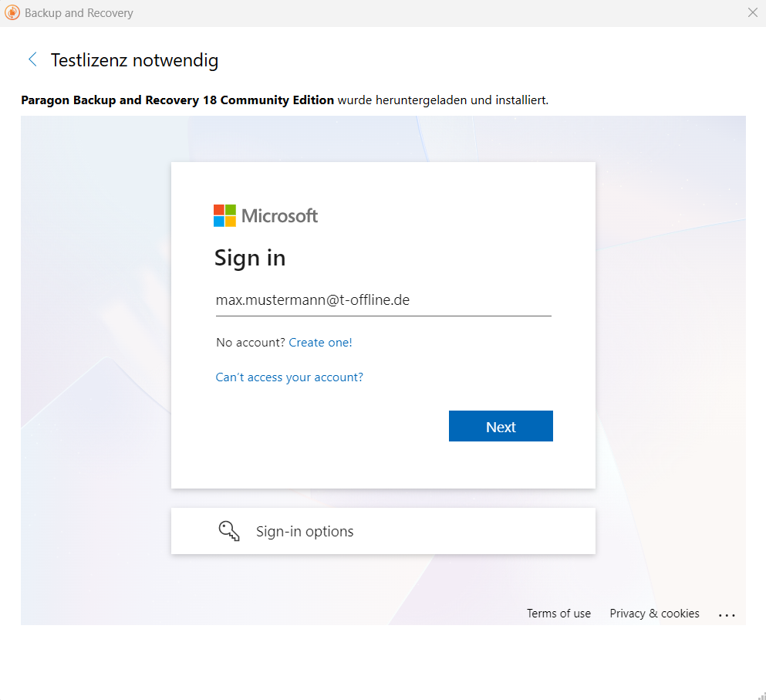Click the key icon in Sign-in options
Image resolution: width=766 pixels, height=700 pixels.
228,531
